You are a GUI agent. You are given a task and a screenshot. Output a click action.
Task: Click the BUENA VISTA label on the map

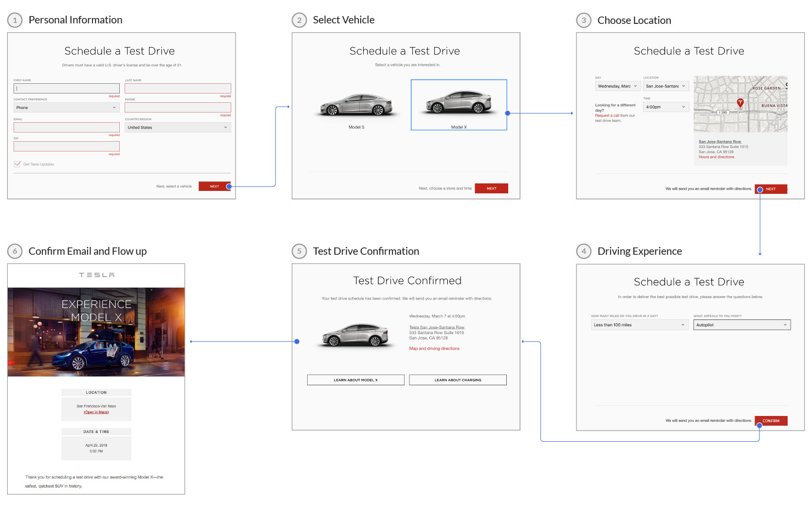point(775,106)
